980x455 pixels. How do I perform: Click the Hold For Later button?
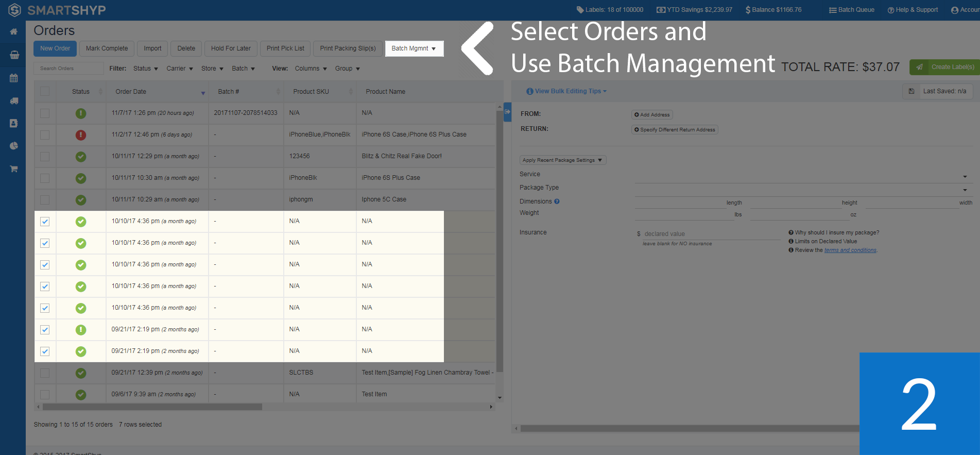[231, 48]
